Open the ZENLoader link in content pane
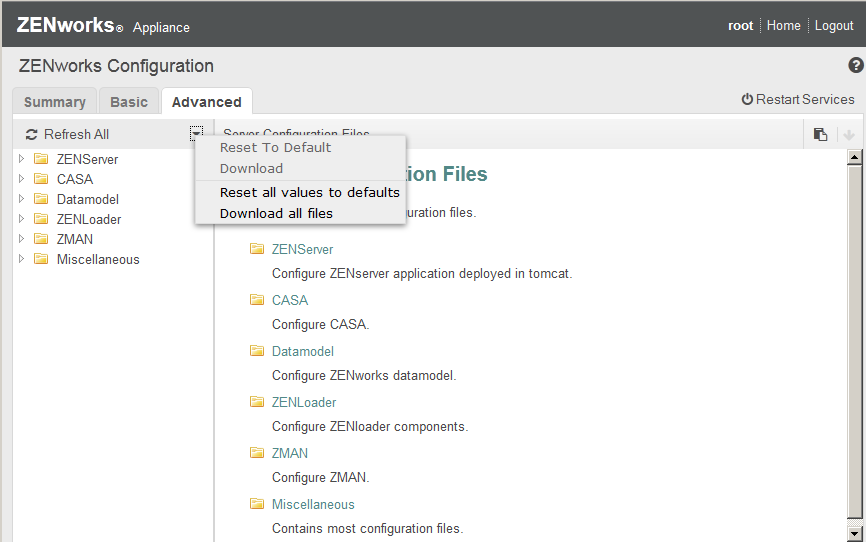The width and height of the screenshot is (866, 542). (x=304, y=402)
